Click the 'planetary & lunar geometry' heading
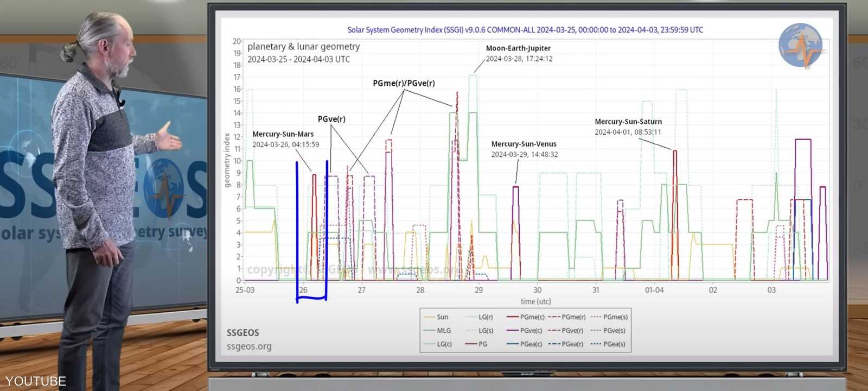Viewport: 868px width, 391px height. 303,47
